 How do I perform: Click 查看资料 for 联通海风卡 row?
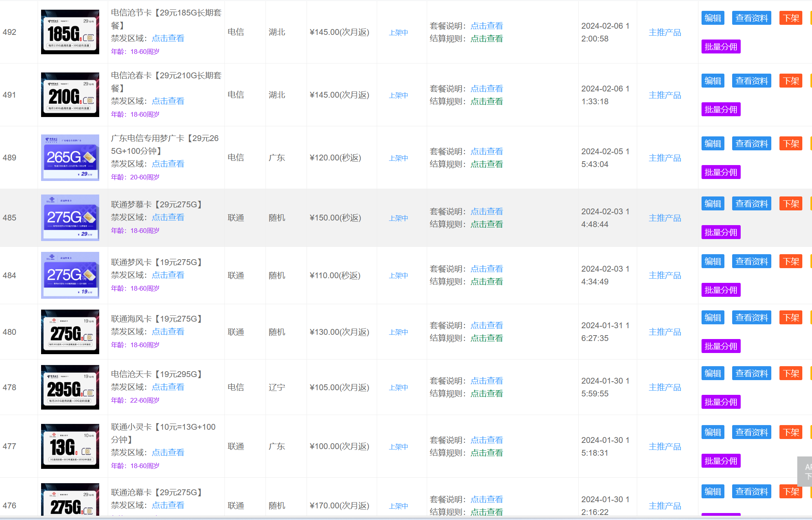coord(751,317)
